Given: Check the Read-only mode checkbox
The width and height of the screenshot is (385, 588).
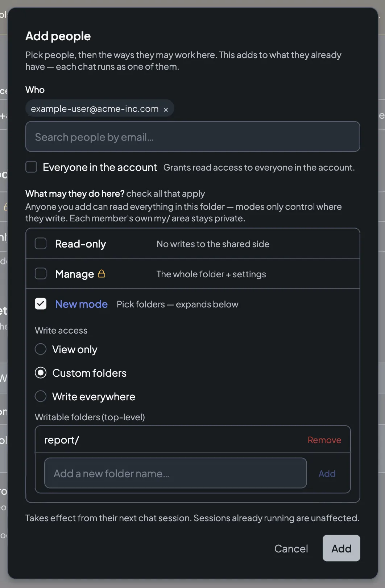Looking at the screenshot, I should point(41,244).
